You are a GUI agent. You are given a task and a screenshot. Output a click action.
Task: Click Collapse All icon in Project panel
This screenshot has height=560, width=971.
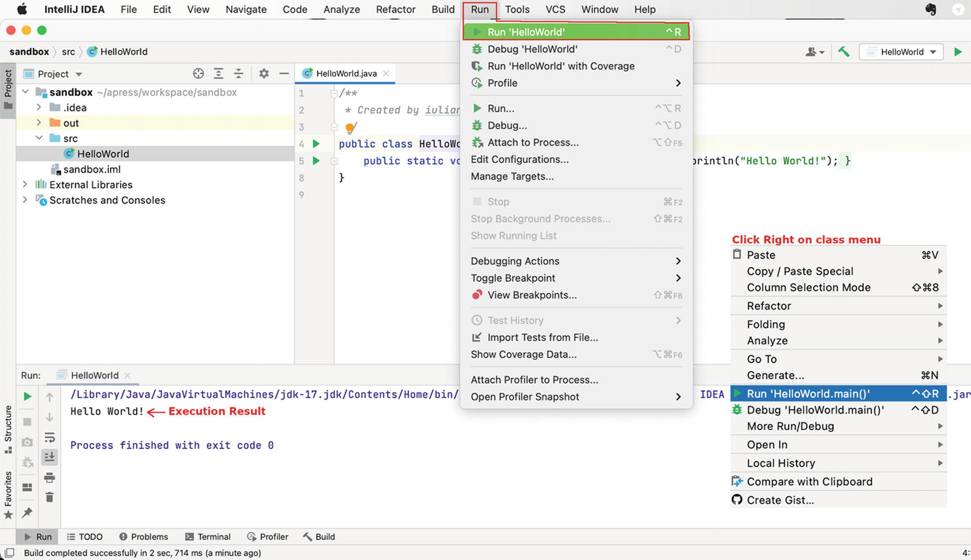click(239, 74)
